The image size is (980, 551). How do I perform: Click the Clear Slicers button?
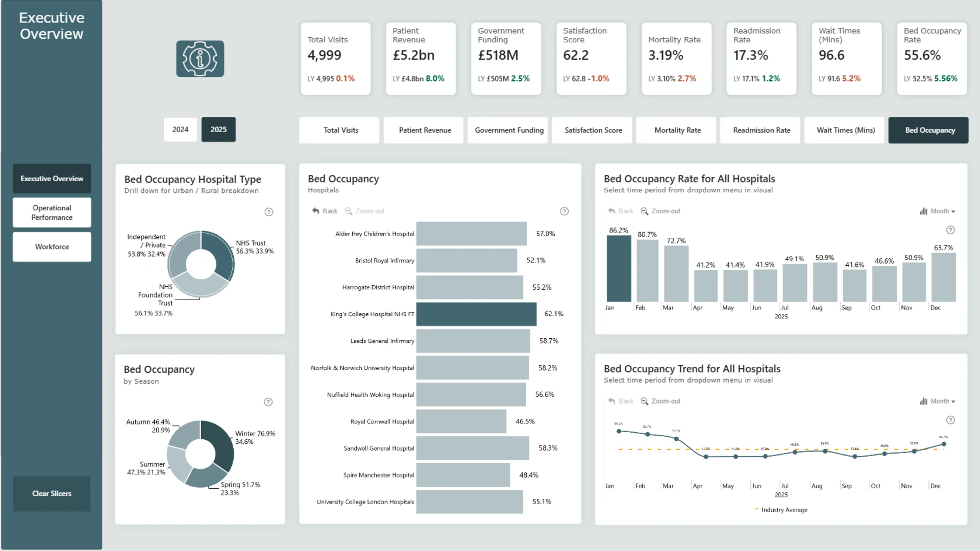(x=52, y=494)
